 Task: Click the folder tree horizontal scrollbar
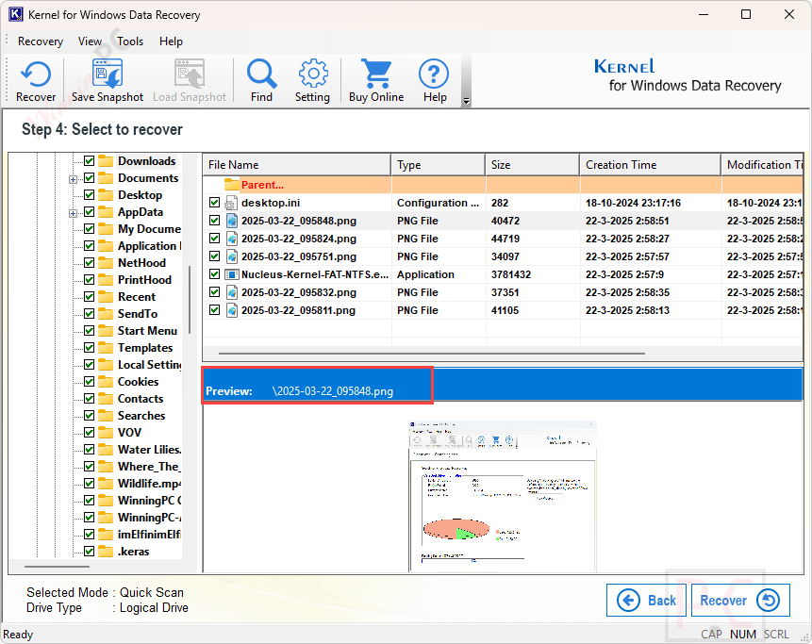tap(57, 567)
